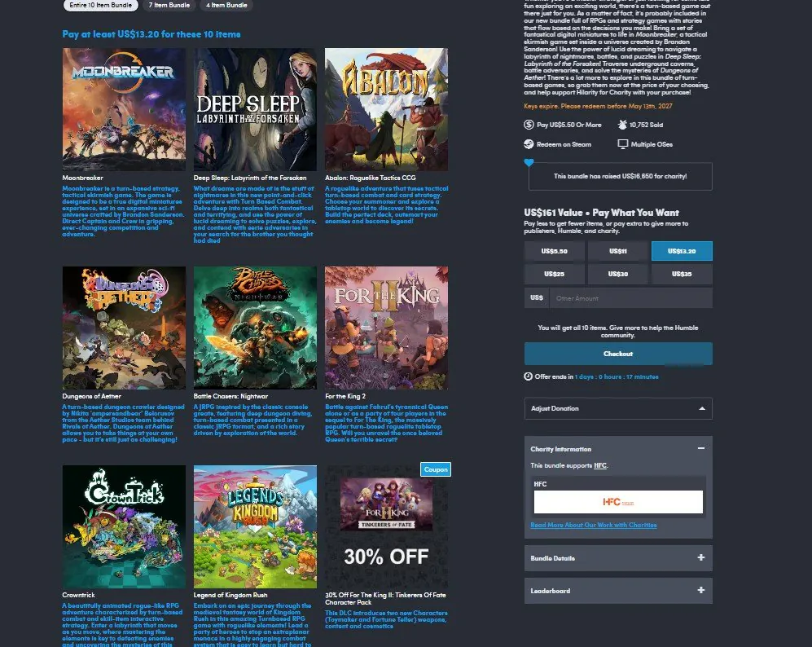The width and height of the screenshot is (812, 647).
Task: Open Read More About Our Work with Charities
Action: tap(594, 525)
